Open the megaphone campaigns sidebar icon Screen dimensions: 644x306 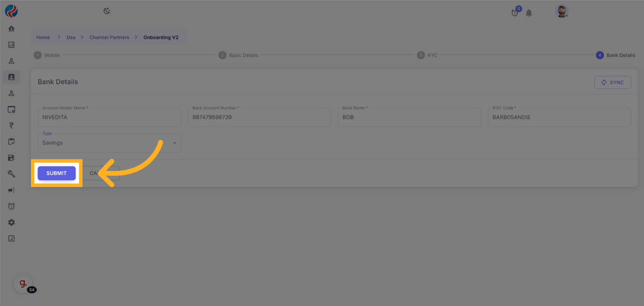point(12,190)
